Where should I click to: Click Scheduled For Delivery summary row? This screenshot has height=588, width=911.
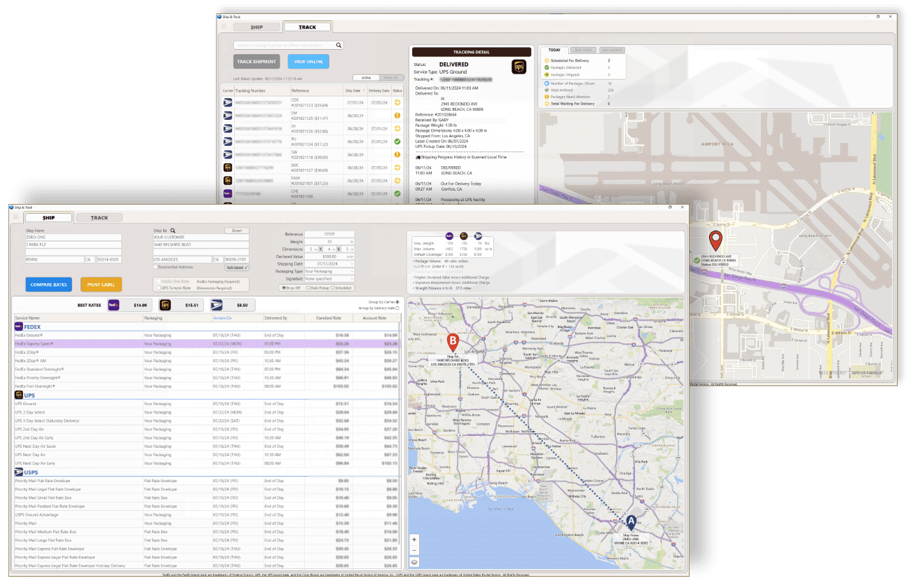pos(578,61)
